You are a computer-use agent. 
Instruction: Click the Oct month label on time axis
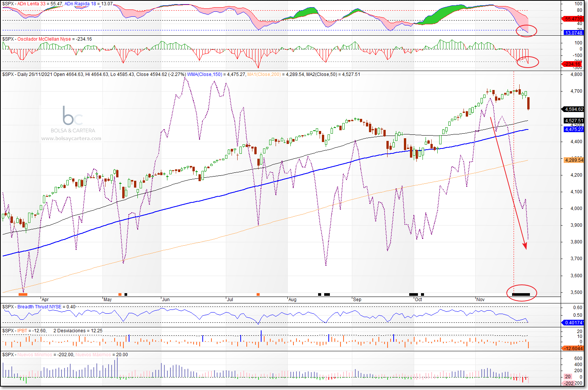click(418, 300)
